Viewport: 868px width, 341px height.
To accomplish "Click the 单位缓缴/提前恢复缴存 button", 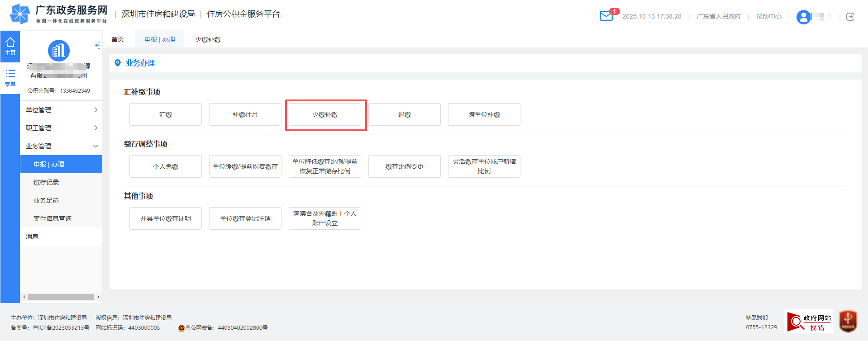I will pyautogui.click(x=245, y=166).
